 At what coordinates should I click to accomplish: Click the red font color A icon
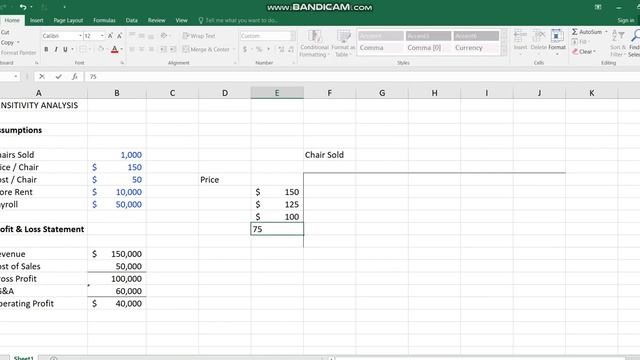coord(114,49)
